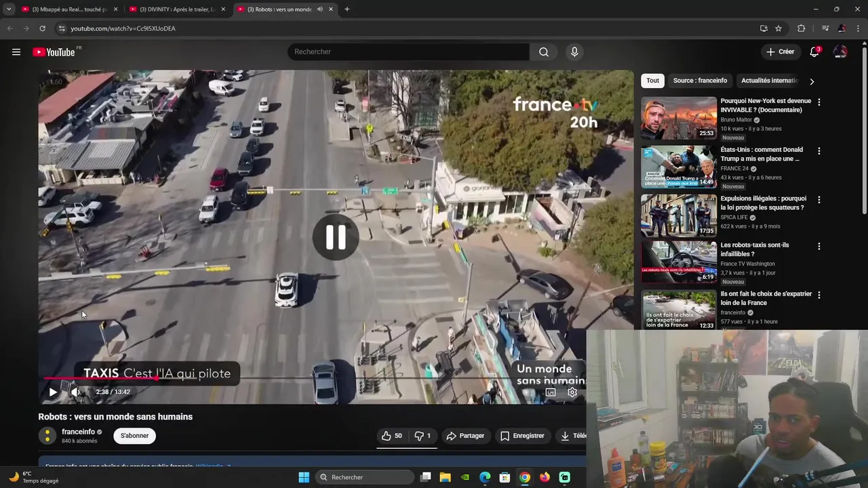868x488 pixels.
Task: Open the s'expatrier loin de la France thumbnail
Action: click(679, 310)
